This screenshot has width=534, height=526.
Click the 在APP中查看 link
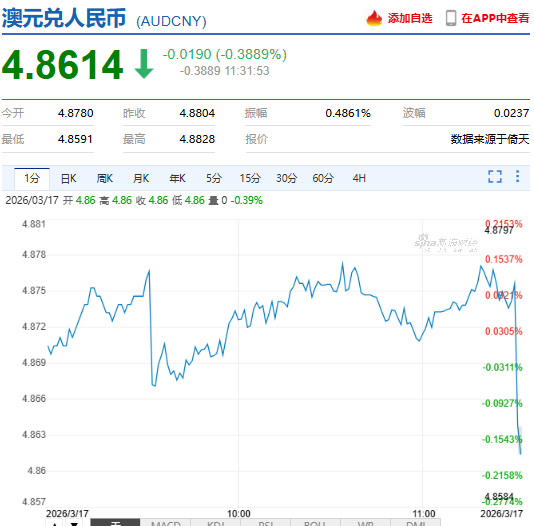(495, 18)
